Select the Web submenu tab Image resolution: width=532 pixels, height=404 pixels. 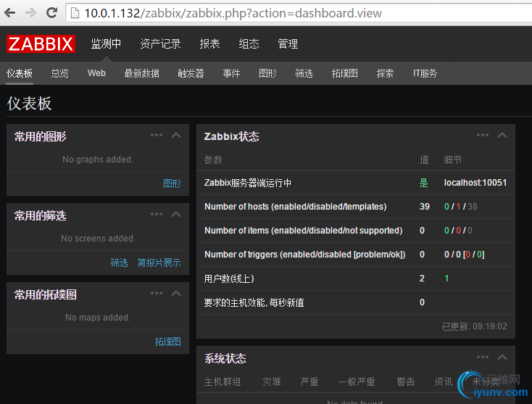point(96,73)
